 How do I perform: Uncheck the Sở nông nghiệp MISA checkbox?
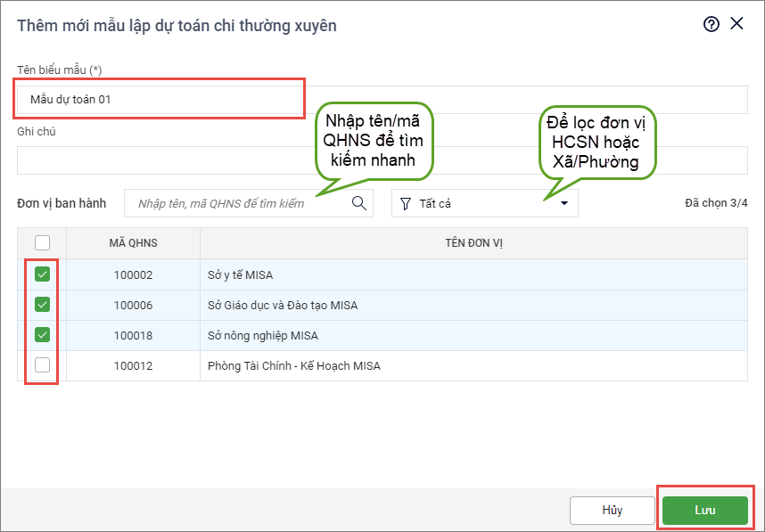click(42, 335)
